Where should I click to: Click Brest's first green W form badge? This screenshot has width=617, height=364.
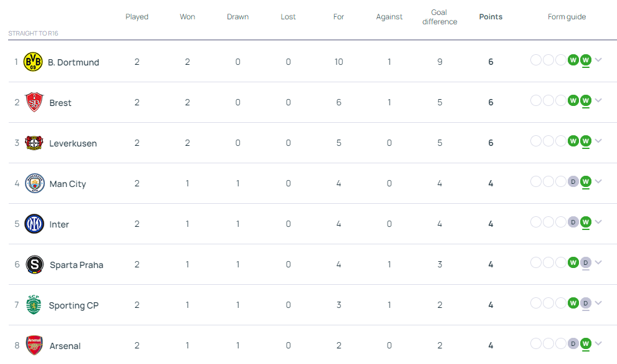pyautogui.click(x=573, y=101)
